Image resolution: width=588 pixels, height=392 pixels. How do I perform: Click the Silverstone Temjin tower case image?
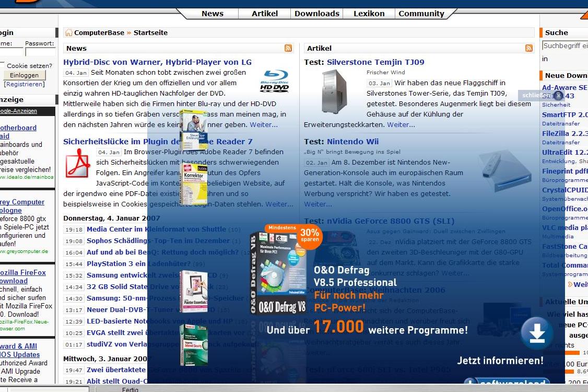click(335, 91)
